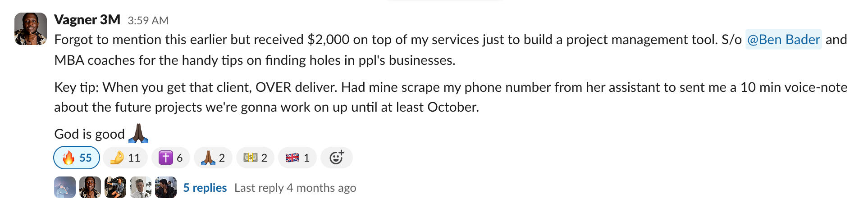Image resolution: width=868 pixels, height=217 pixels.
Task: Add the pinched fingers reaction showing 11
Action: [125, 158]
